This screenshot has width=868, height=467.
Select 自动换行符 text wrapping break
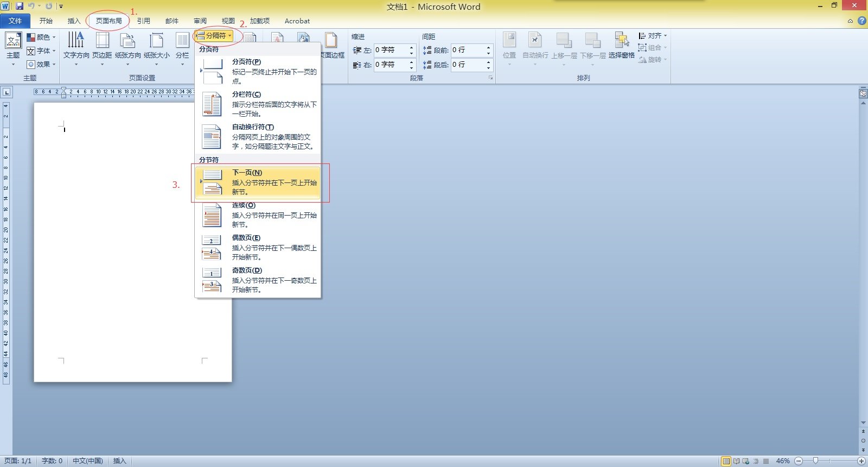[258, 136]
